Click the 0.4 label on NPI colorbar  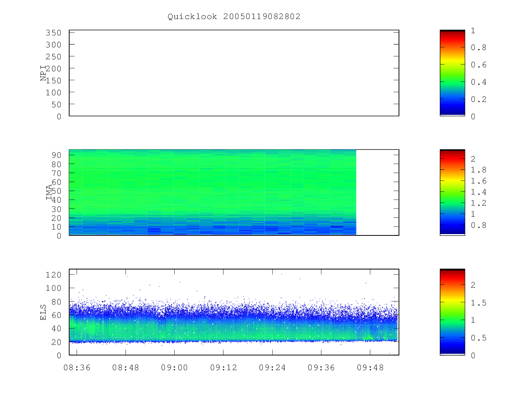(x=478, y=82)
